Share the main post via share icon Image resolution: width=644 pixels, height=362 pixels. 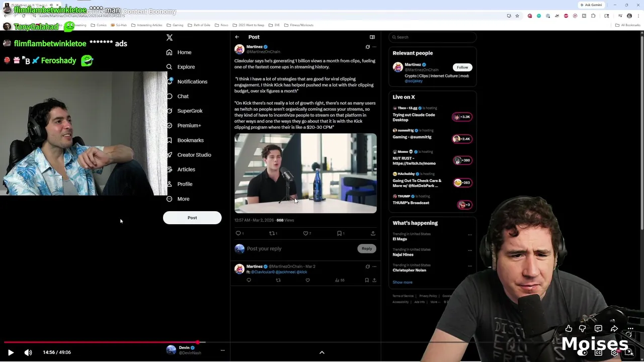pos(373,233)
